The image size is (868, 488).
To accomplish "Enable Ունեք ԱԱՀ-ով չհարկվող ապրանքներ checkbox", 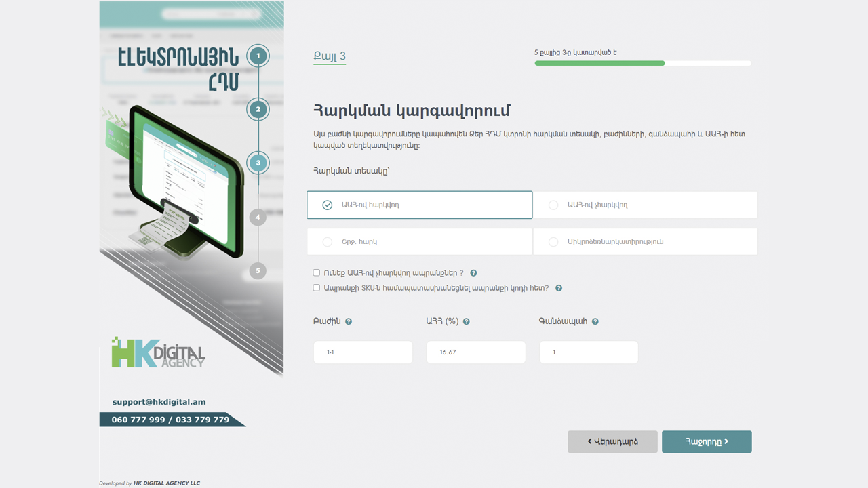I will (317, 272).
